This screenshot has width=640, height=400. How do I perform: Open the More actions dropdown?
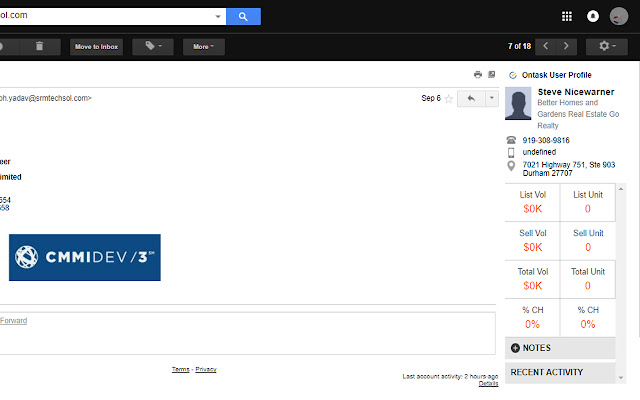(204, 47)
